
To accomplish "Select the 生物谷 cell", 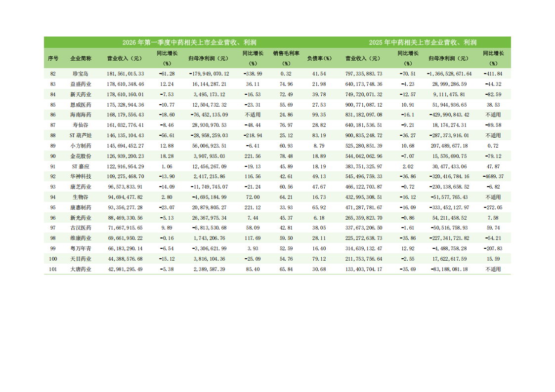I will tap(81, 197).
